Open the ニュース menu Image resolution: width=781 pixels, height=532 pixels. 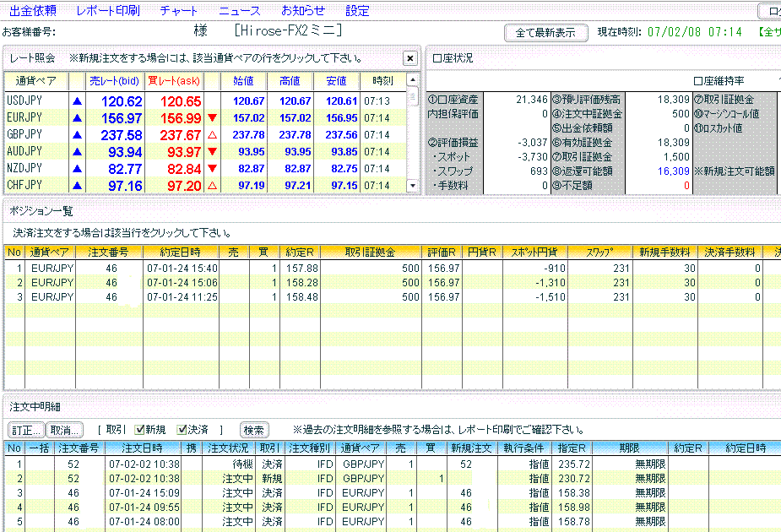click(x=240, y=10)
